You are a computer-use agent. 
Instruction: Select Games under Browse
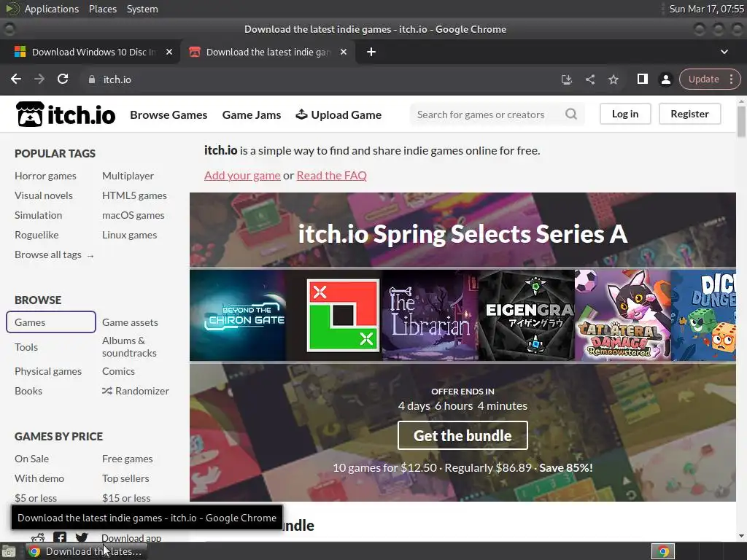coord(51,322)
